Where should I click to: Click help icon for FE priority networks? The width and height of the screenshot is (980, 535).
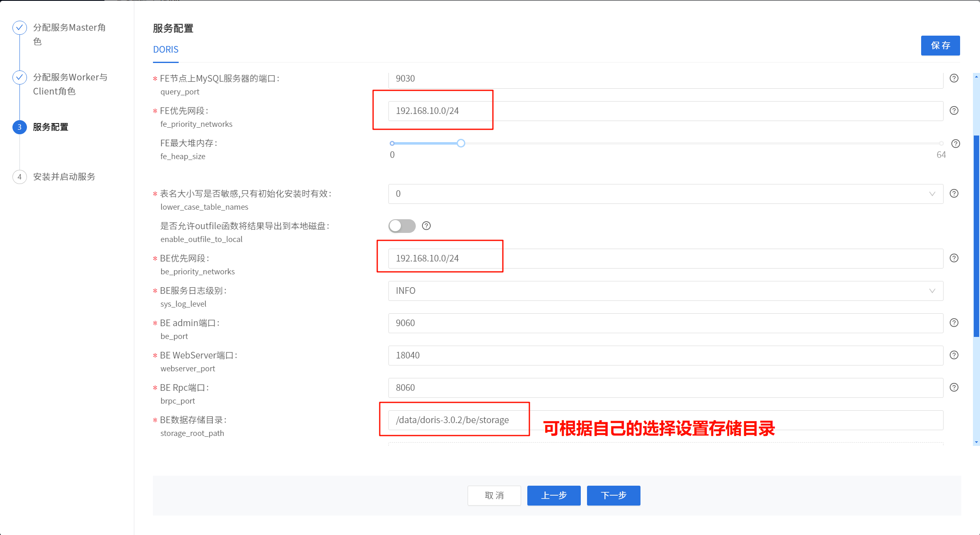954,111
